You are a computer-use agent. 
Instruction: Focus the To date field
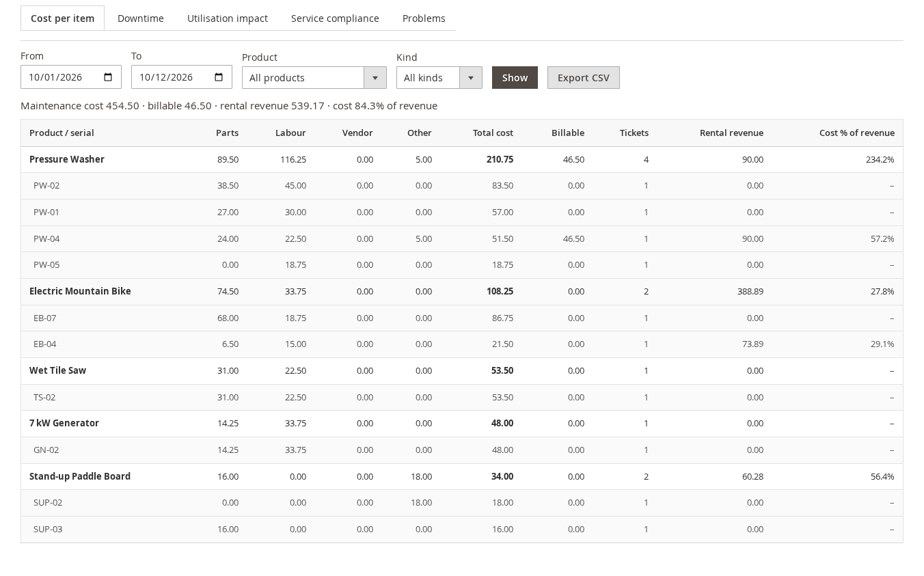pos(182,77)
